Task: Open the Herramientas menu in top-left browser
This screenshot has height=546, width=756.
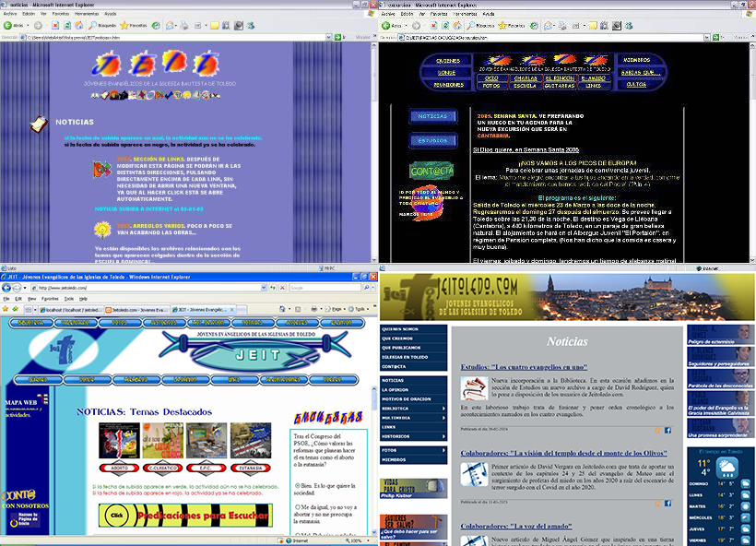Action: coord(86,14)
